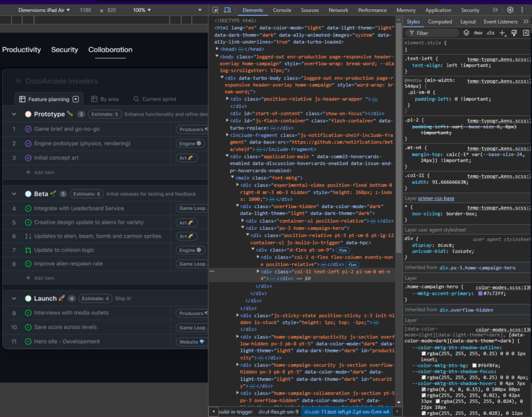Switch to the Performance tab

point(372,10)
